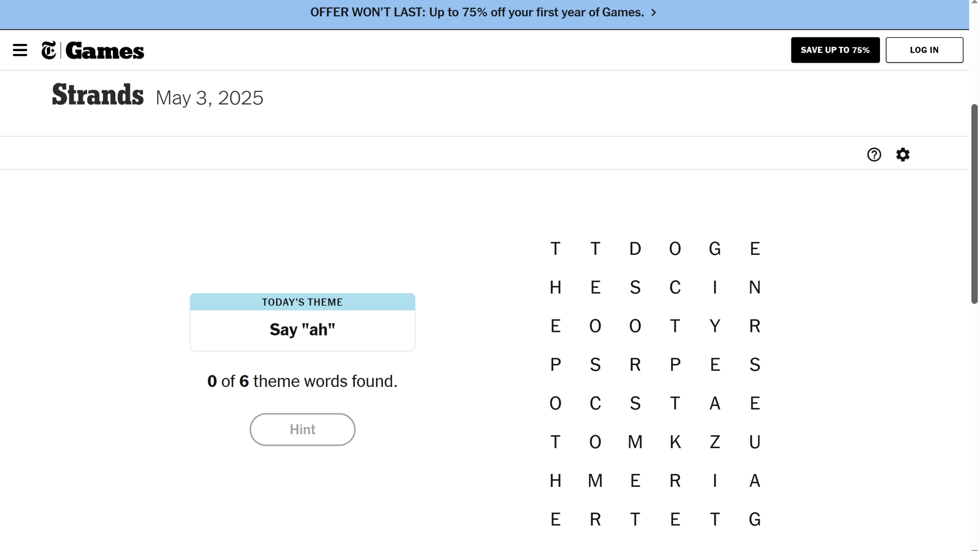Open the help question mark icon
This screenshot has height=551, width=980.
click(874, 154)
